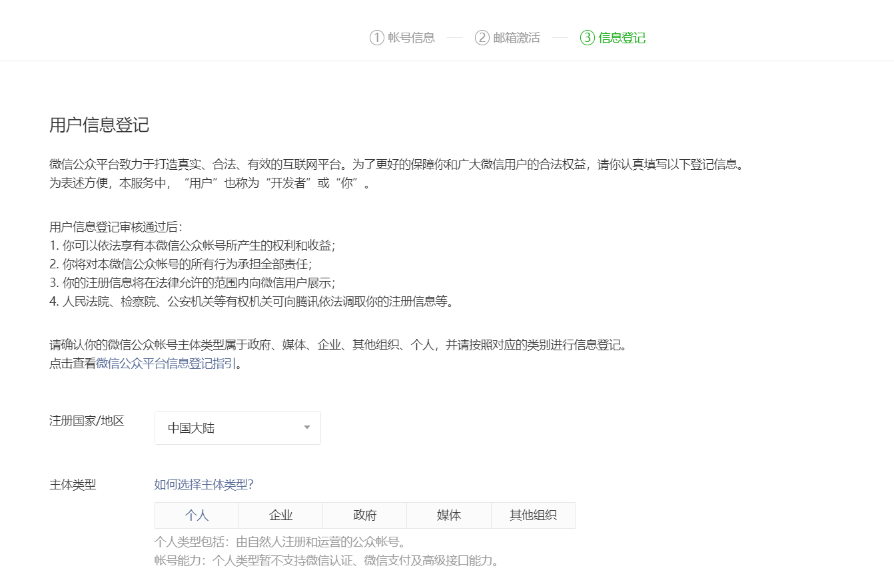Click the 用户信息登记 page heading
The height and width of the screenshot is (588, 894).
pyautogui.click(x=99, y=125)
